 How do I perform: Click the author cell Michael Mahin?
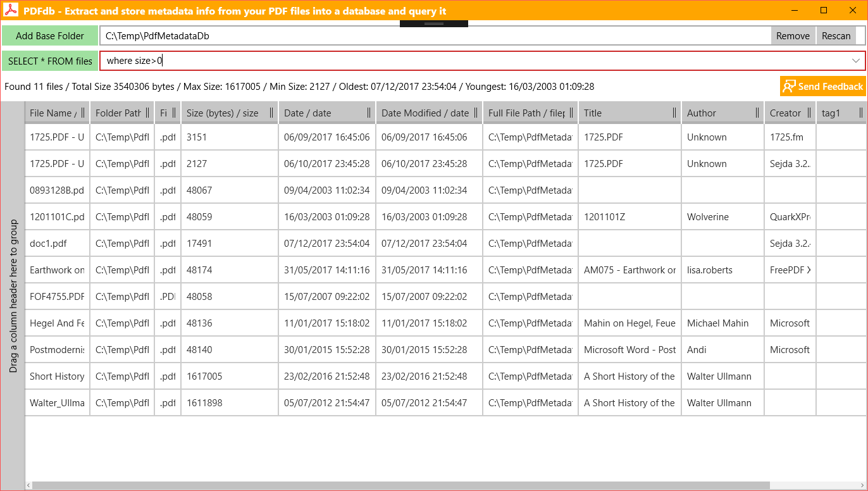[722, 323]
